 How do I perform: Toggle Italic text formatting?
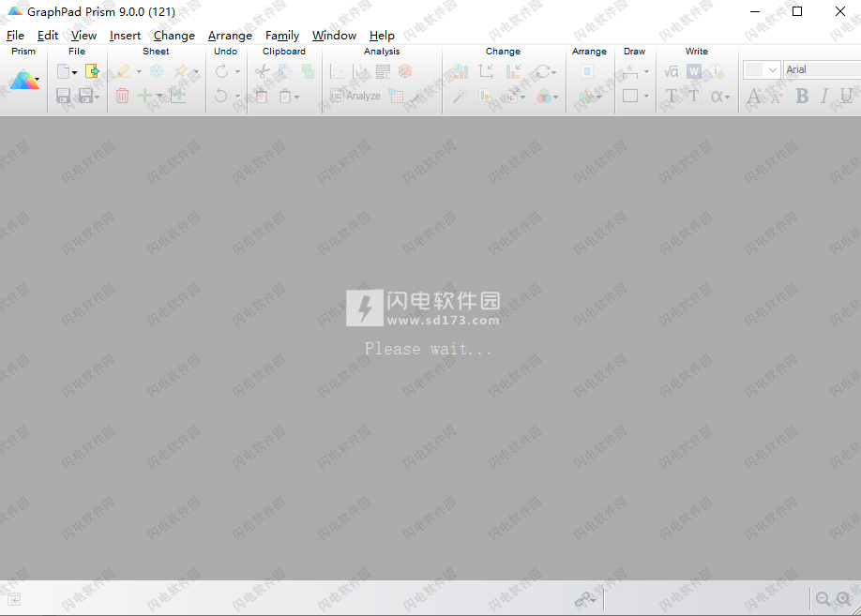824,96
